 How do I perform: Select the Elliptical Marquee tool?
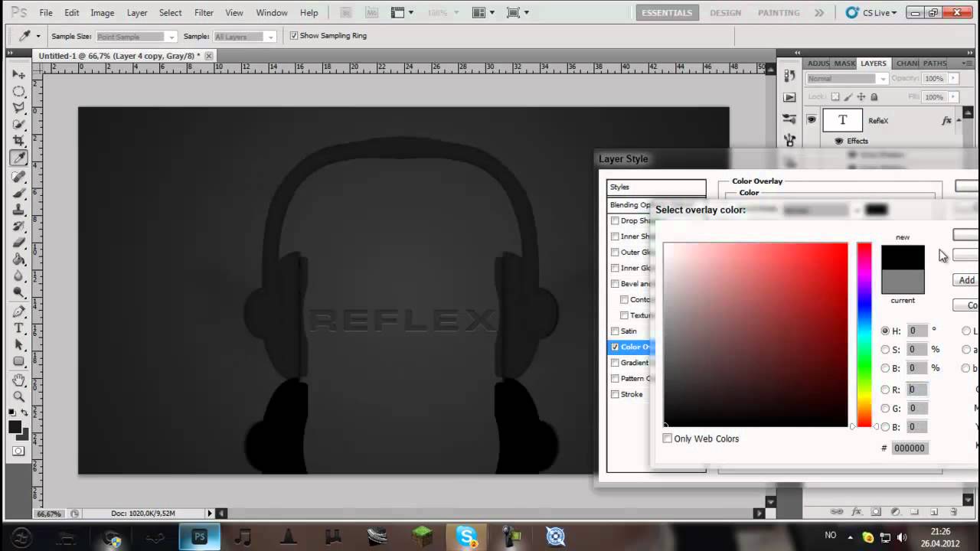(x=19, y=91)
